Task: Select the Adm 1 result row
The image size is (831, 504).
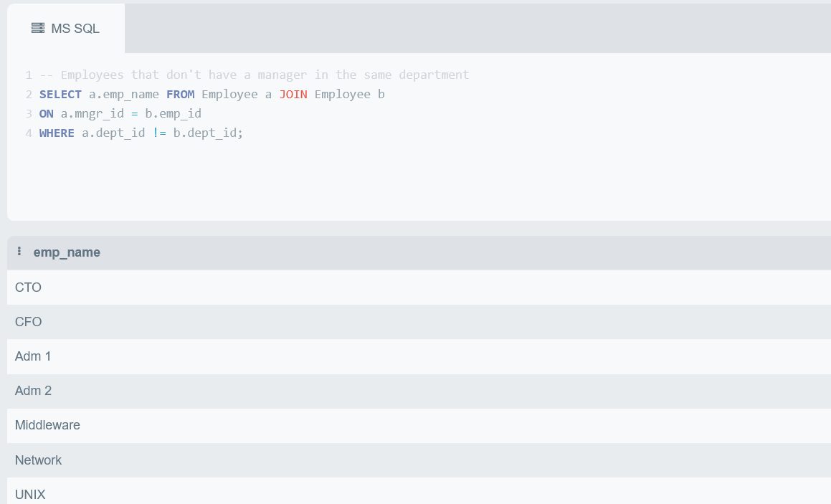Action: [419, 356]
